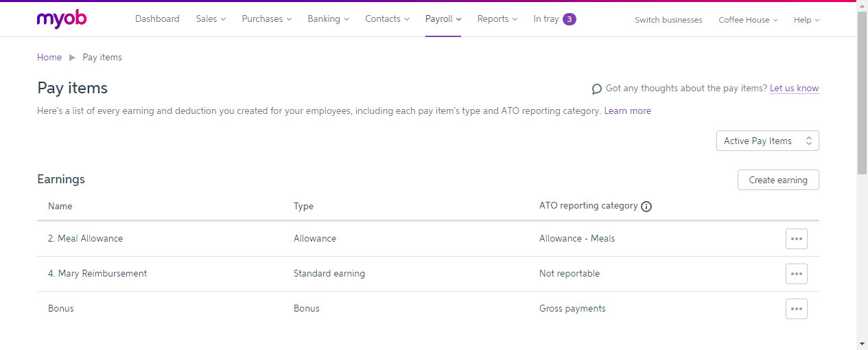Click the Home breadcrumb link
The height and width of the screenshot is (350, 868).
pos(49,58)
